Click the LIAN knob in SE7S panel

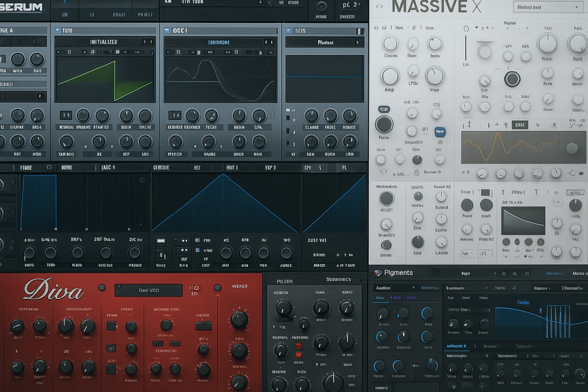click(350, 142)
